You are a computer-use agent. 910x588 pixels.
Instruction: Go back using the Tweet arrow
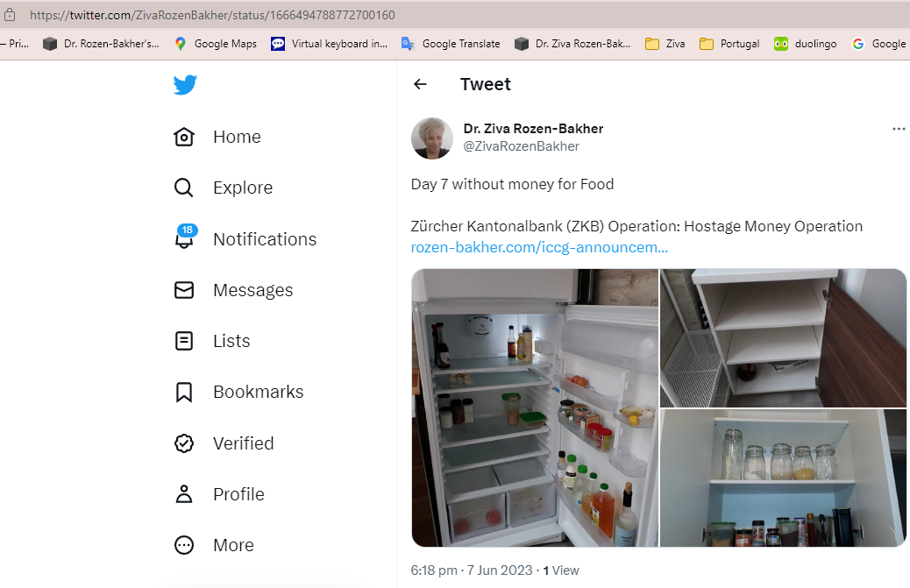420,85
